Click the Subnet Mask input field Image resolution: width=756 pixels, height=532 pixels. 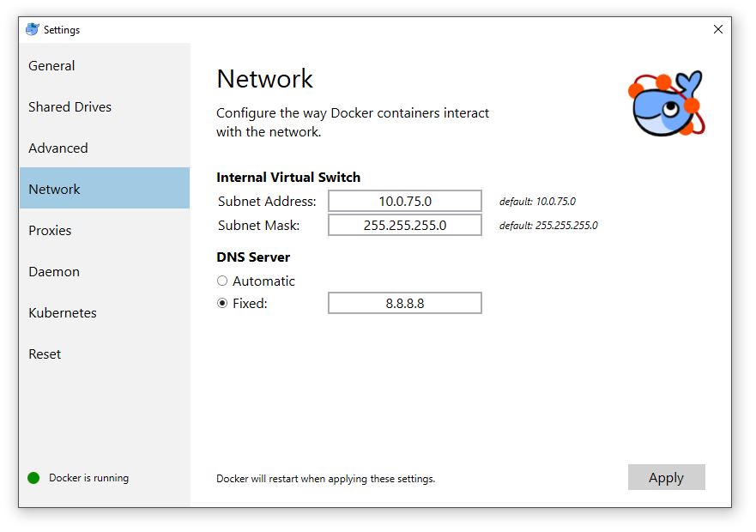[404, 226]
